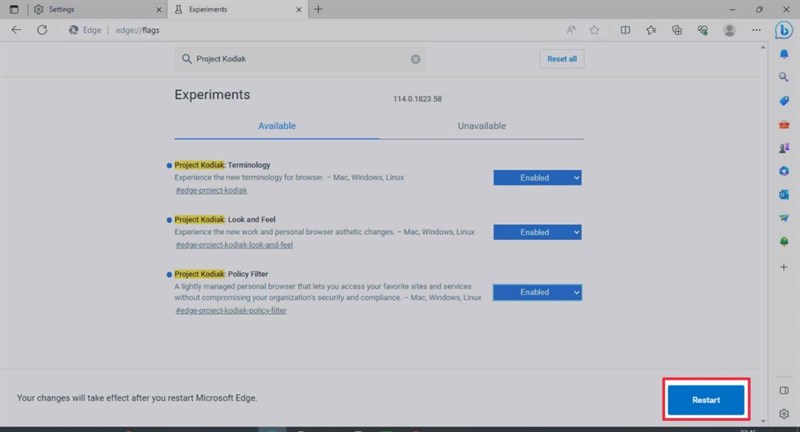
Task: Click the Read aloud icon
Action: [x=571, y=30]
